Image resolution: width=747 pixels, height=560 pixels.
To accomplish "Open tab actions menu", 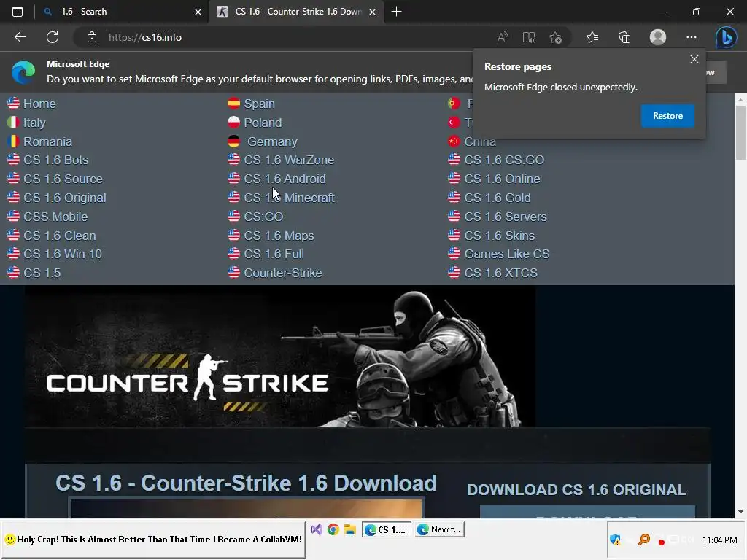I will (18, 12).
